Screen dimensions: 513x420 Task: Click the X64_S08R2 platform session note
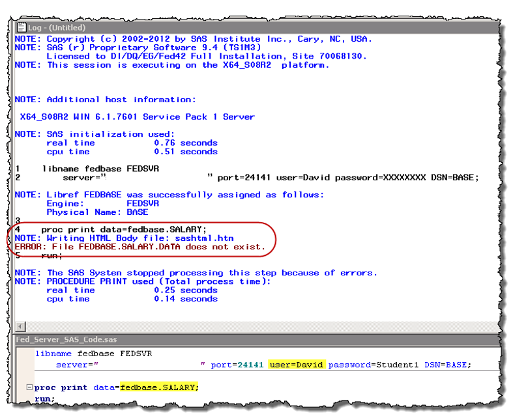(x=172, y=65)
